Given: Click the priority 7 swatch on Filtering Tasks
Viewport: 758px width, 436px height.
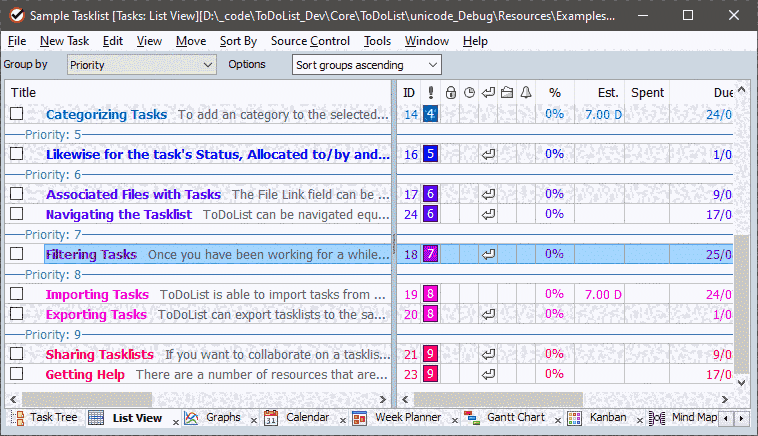Looking at the screenshot, I should point(430,254).
